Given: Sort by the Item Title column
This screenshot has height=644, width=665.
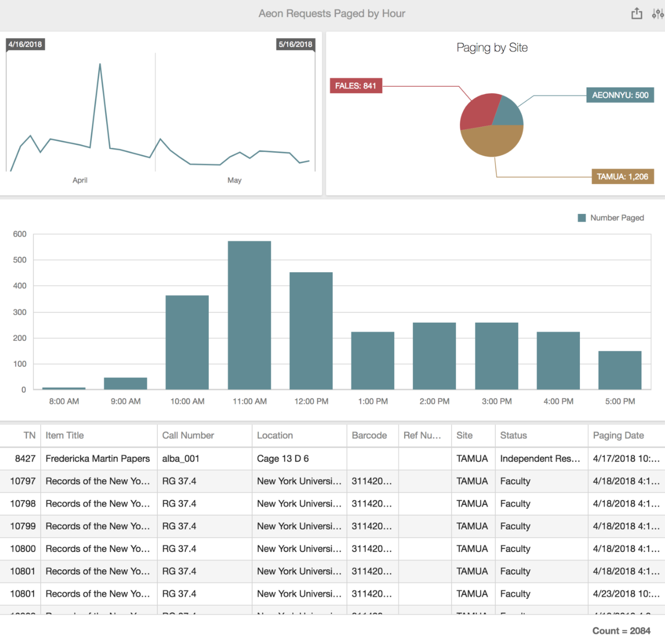Looking at the screenshot, I should [64, 436].
